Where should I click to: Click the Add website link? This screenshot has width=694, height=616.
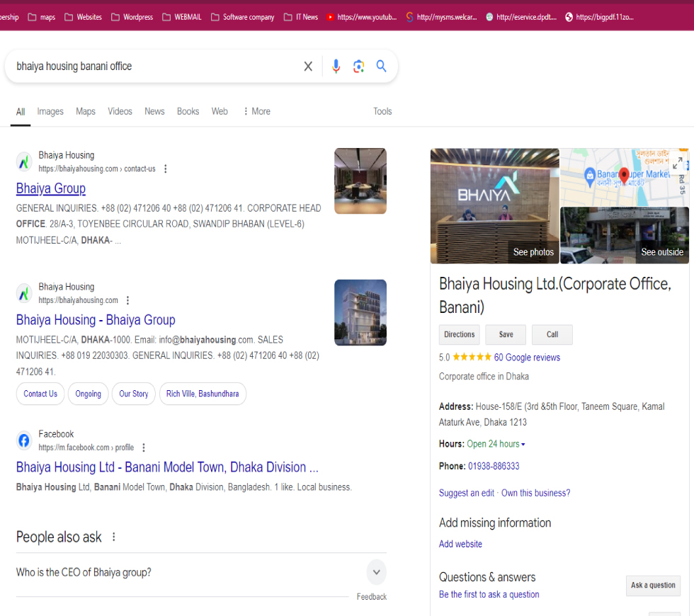click(x=460, y=544)
